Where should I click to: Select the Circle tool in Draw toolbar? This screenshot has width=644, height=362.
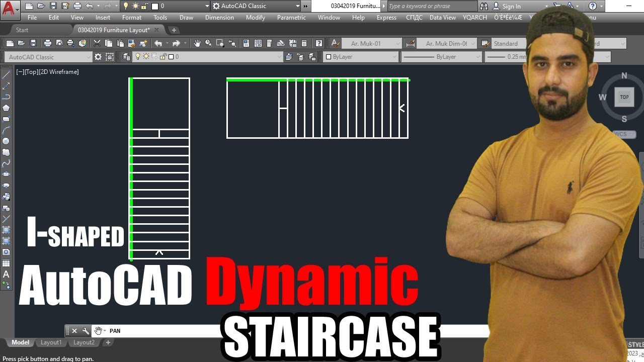point(6,141)
